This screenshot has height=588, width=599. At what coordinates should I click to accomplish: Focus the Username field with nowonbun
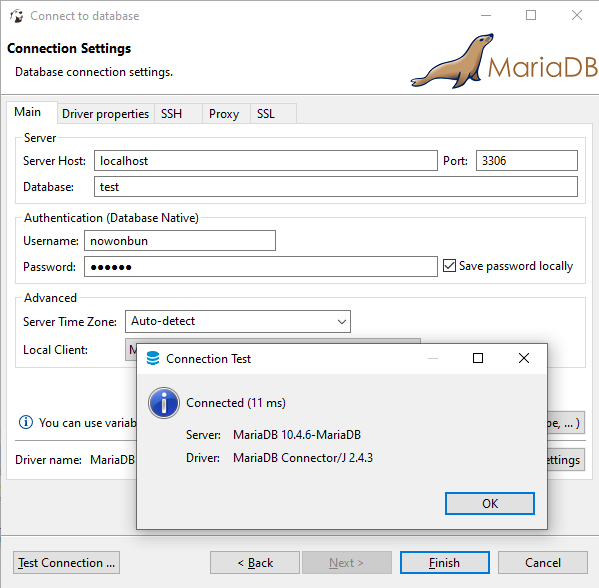pyautogui.click(x=180, y=241)
